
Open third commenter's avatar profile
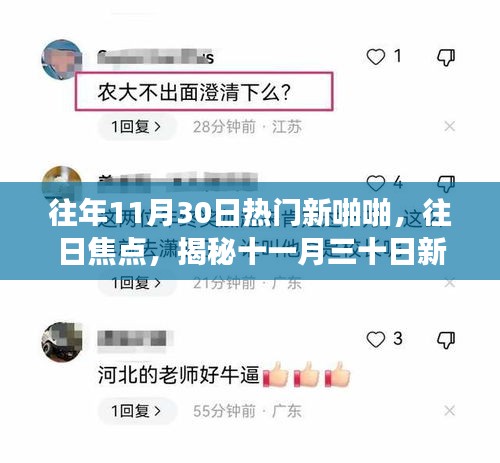[62, 342]
